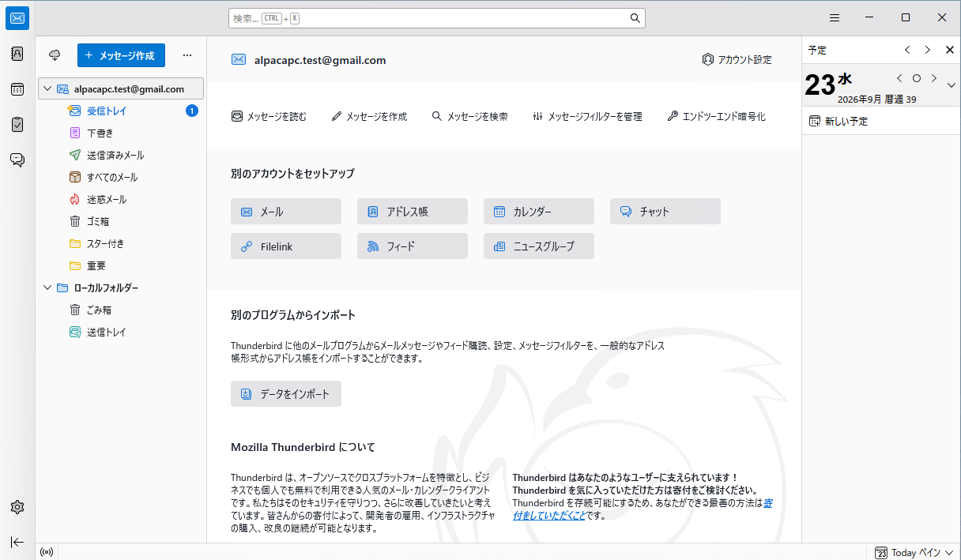Click the データをインポート button
Image resolution: width=961 pixels, height=560 pixels.
(286, 394)
